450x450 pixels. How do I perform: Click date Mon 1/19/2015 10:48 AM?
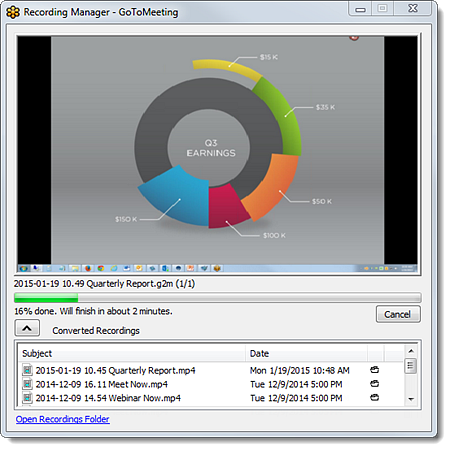point(300,370)
